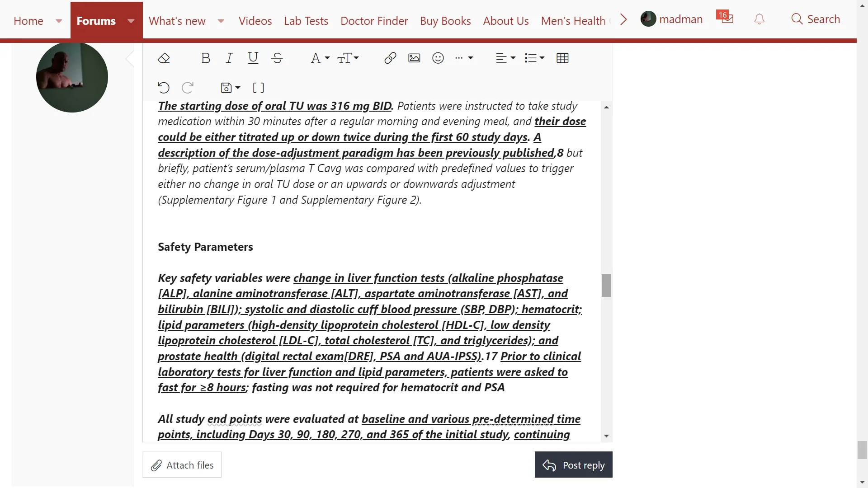Open What's new page
The height and width of the screenshot is (488, 868).
click(177, 21)
